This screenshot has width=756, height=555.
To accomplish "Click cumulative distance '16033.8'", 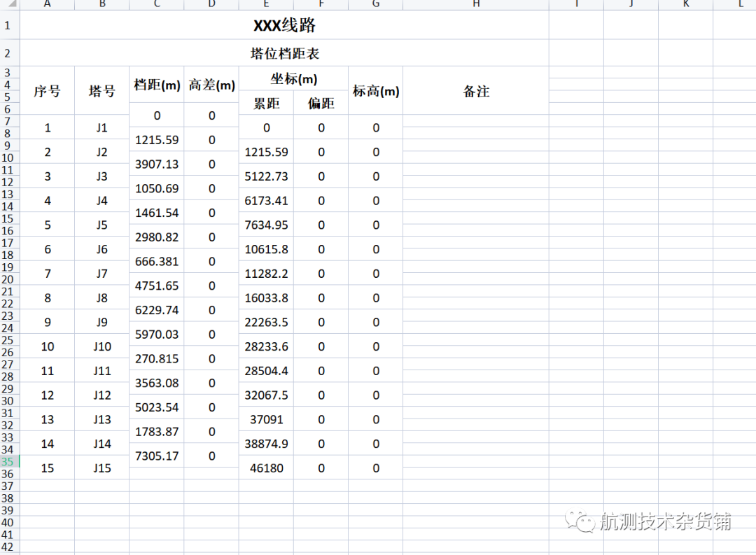I will point(266,297).
